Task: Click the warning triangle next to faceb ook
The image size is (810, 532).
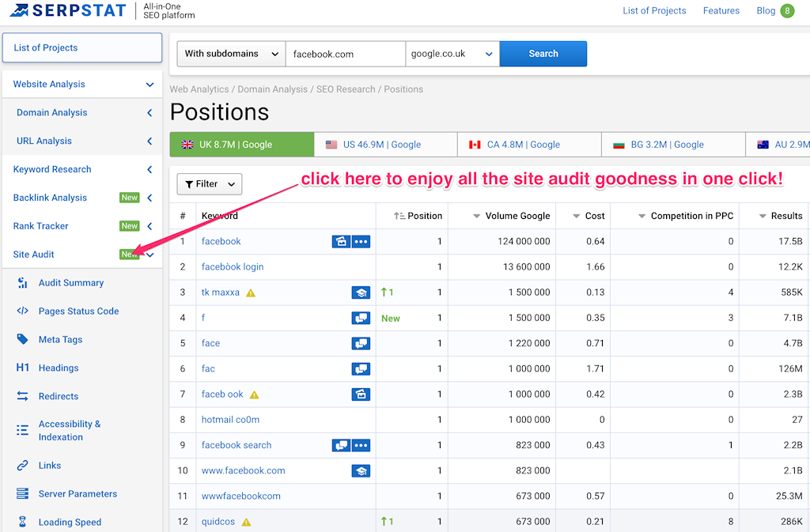Action: [254, 394]
